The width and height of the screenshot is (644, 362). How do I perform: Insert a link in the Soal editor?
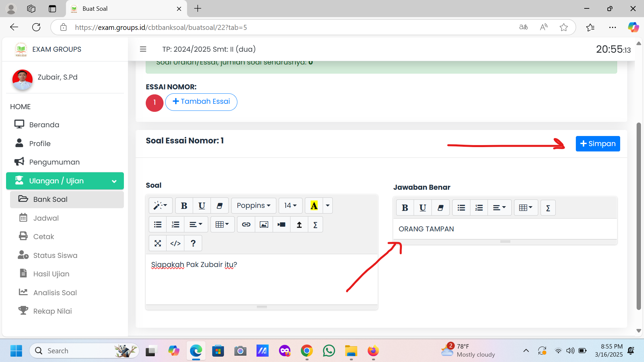pos(246,225)
